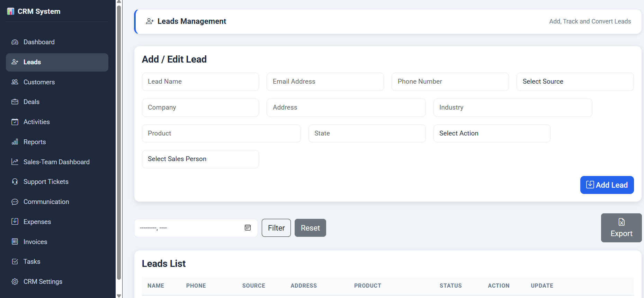Viewport: 644px width, 298px height.
Task: Click the Activities calendar-check icon
Action: [x=15, y=122]
